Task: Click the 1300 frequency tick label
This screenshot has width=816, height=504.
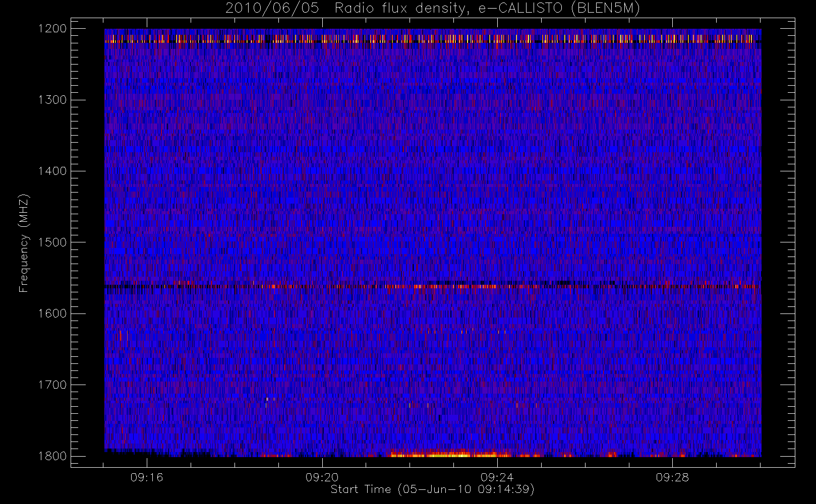Action: point(53,100)
